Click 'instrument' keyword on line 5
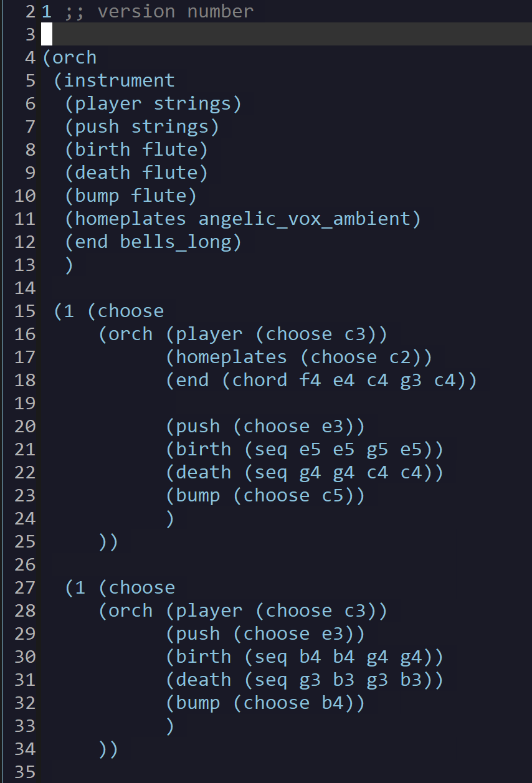The width and height of the screenshot is (532, 783). tap(120, 80)
